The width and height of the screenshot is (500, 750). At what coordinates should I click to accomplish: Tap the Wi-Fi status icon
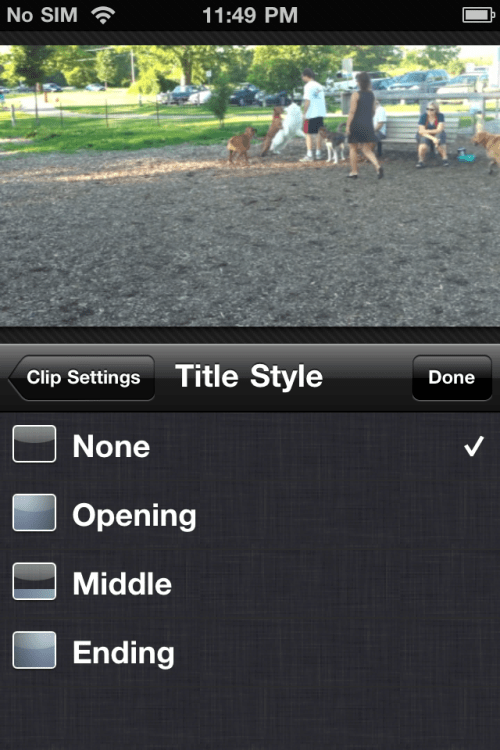point(103,15)
